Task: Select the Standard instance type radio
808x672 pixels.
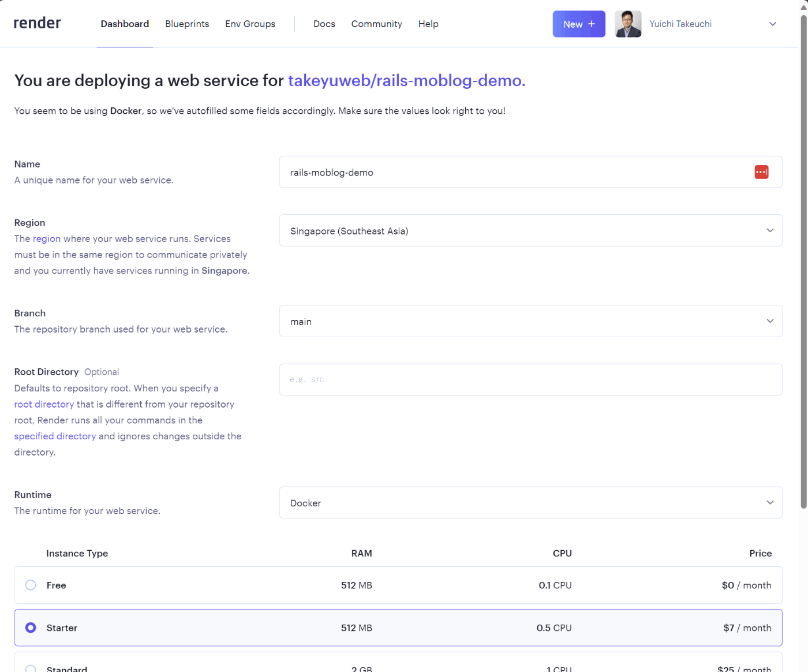Action: (31, 669)
